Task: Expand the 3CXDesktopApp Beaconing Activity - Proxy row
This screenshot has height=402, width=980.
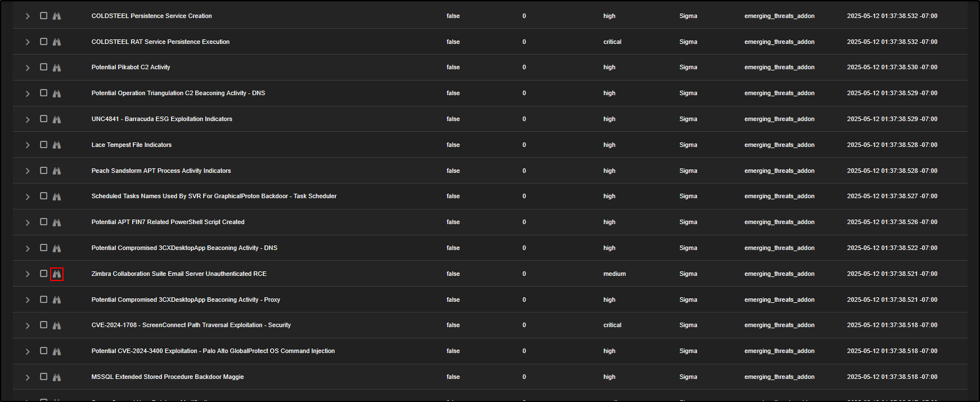Action: tap(28, 300)
